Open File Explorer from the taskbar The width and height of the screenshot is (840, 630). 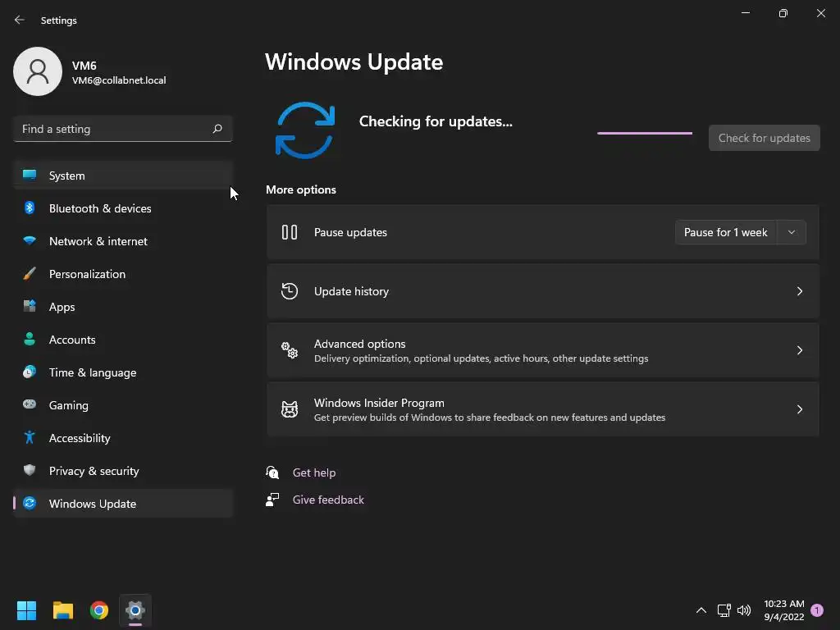[x=62, y=610]
